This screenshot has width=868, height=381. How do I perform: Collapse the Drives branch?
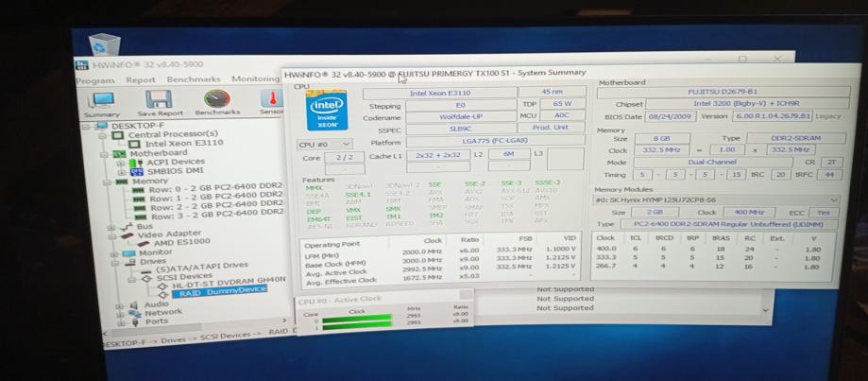(x=115, y=263)
